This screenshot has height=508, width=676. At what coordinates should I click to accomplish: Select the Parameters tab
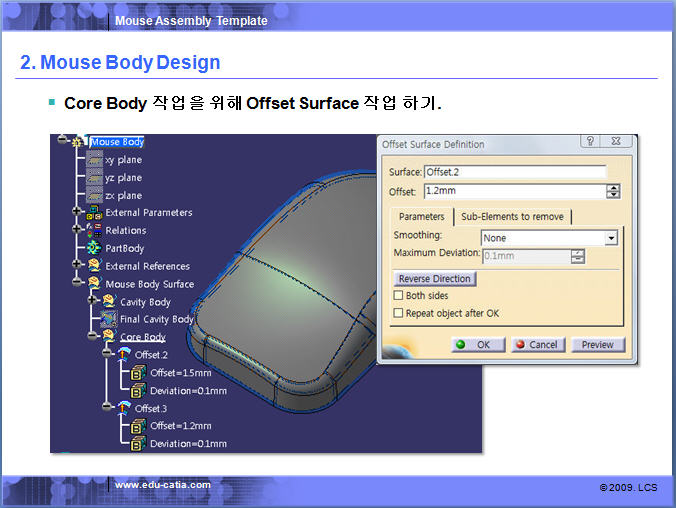point(421,216)
